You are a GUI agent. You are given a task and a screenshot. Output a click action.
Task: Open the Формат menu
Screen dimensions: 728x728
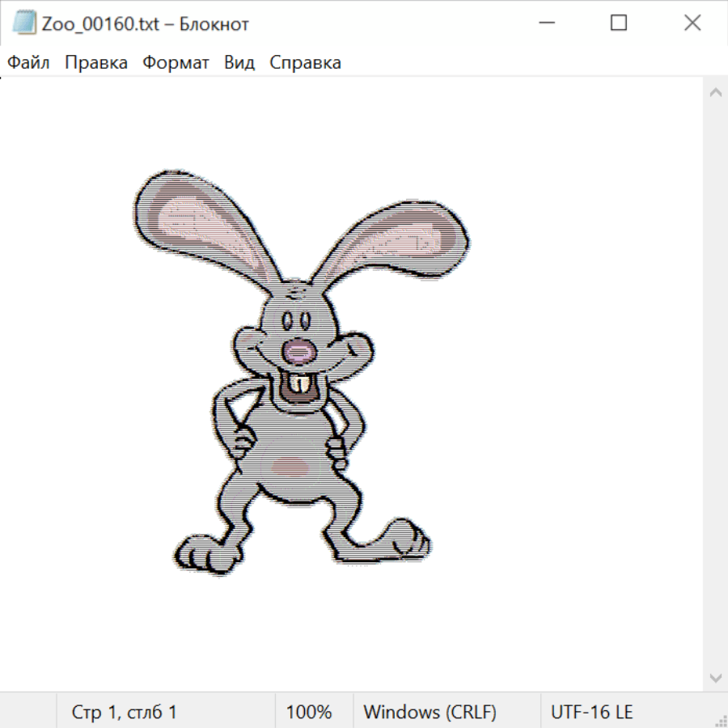pyautogui.click(x=176, y=63)
